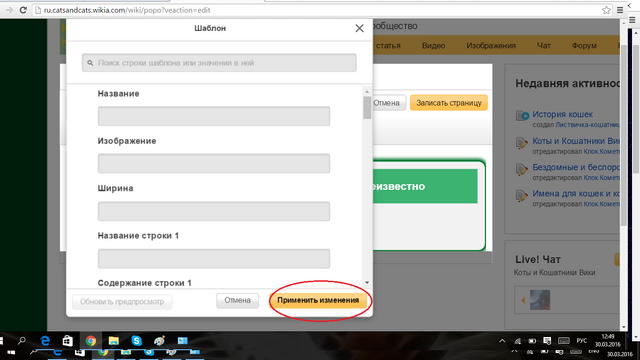Viewport: 640px width, 360px height.
Task: Click Обновить предпросмотр button
Action: pos(122,302)
